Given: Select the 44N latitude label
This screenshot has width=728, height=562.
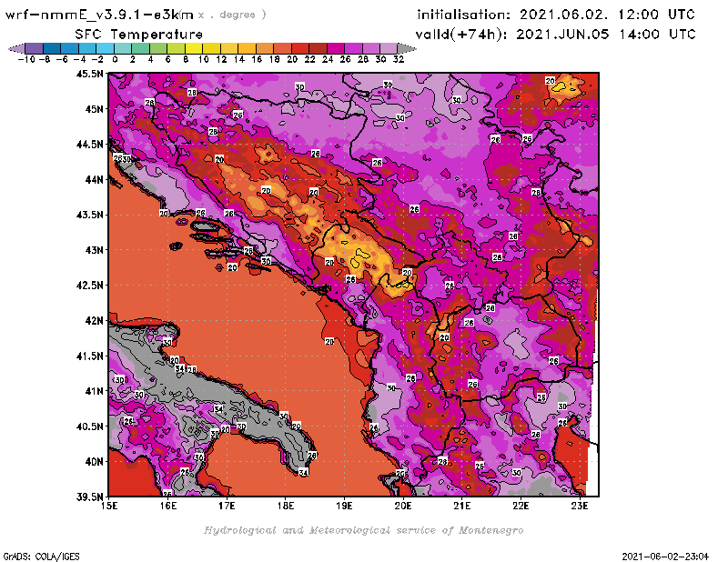Looking at the screenshot, I should click(x=94, y=179).
